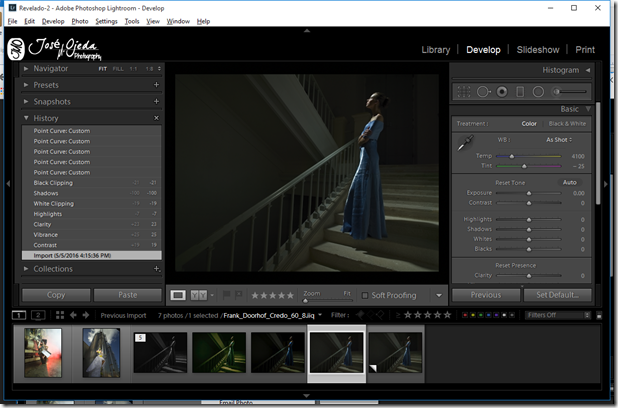Go forward with right arrow in filmstrip
The image size is (618, 408).
86,315
